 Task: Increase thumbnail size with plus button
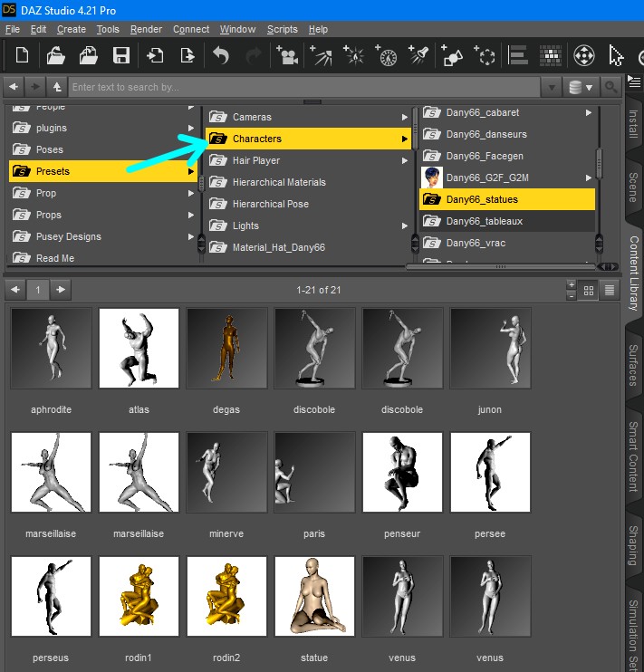pyautogui.click(x=572, y=285)
